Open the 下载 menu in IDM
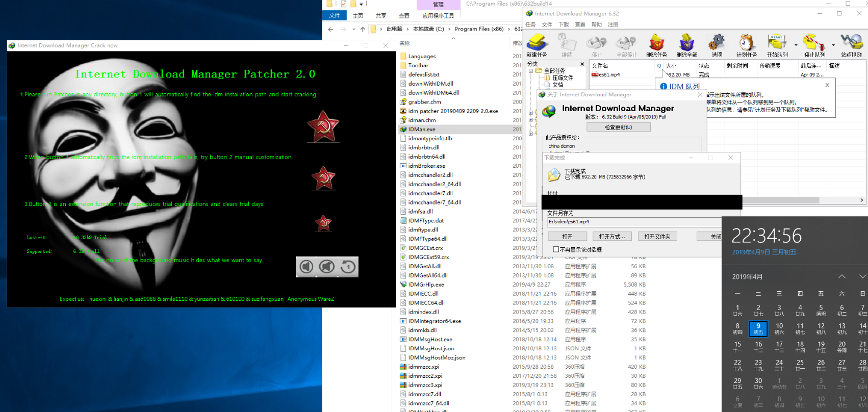868x412 pixels. [564, 24]
